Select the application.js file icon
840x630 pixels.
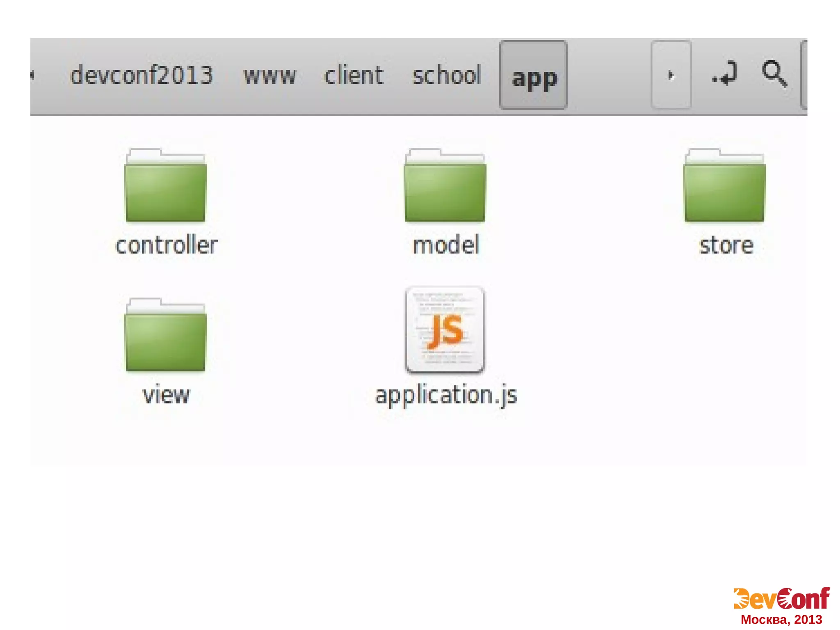click(x=445, y=330)
